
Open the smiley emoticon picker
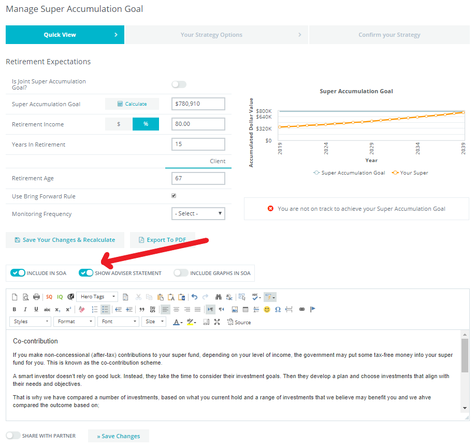click(267, 309)
